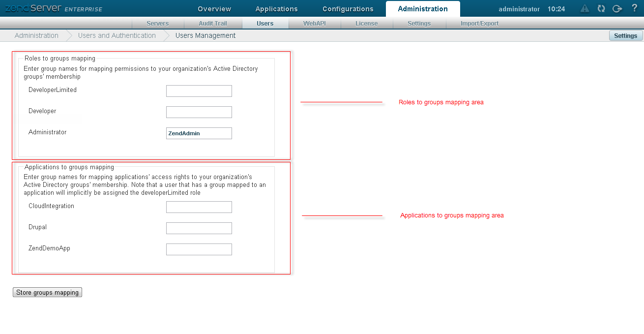644x334 pixels.
Task: Select the Audit Trail submenu item
Action: [212, 24]
